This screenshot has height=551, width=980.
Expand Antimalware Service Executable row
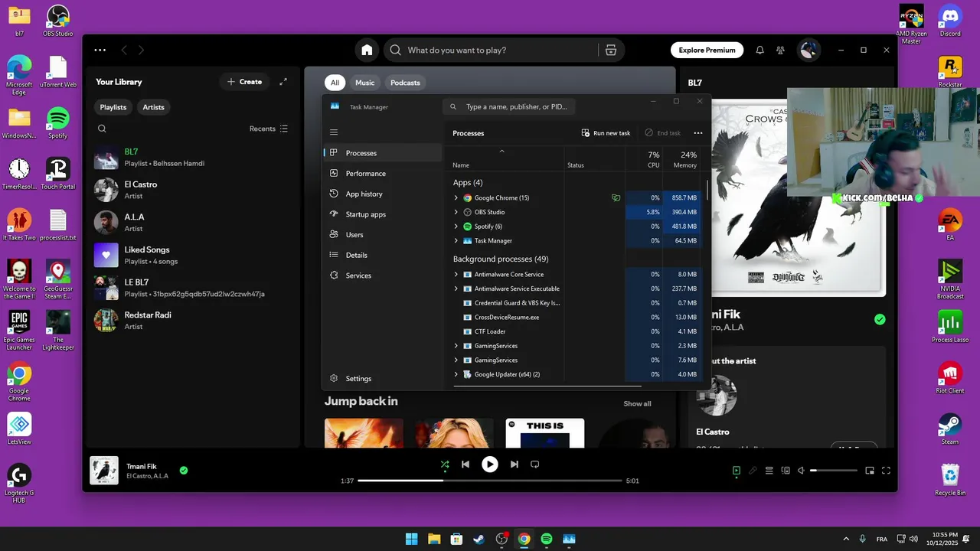coord(456,289)
